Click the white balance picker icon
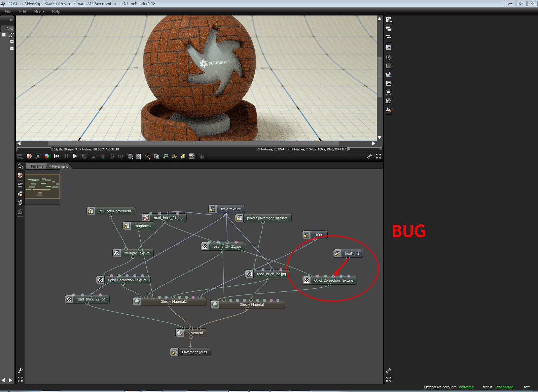This screenshot has width=538, height=392. (x=103, y=156)
